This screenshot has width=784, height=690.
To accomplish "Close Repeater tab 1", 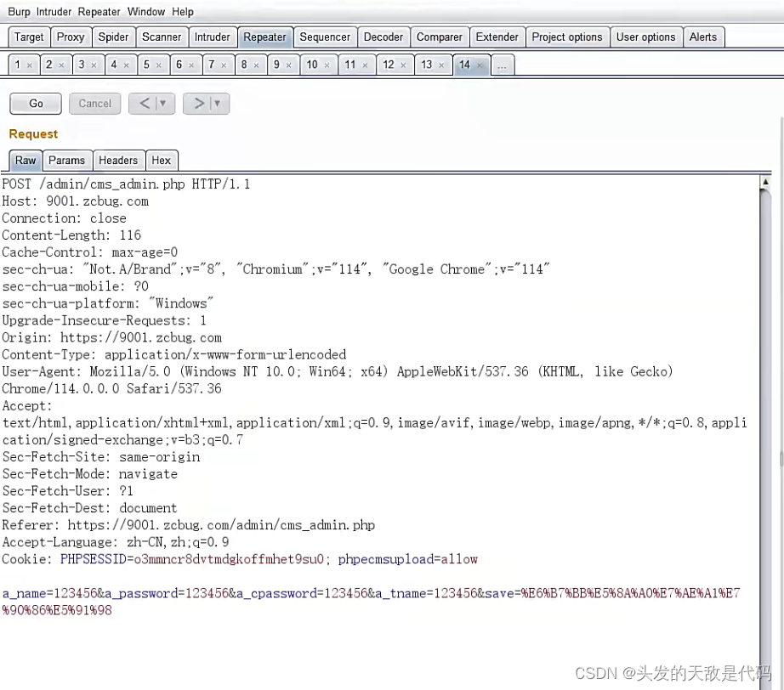I will pyautogui.click(x=30, y=65).
